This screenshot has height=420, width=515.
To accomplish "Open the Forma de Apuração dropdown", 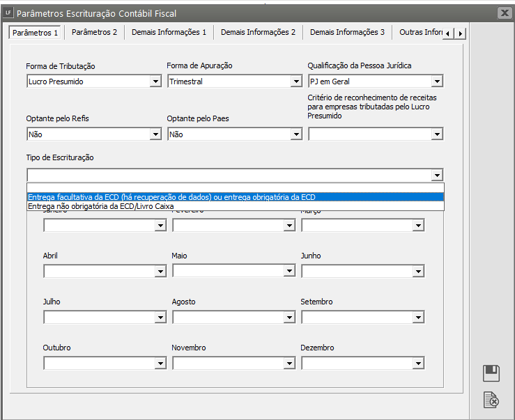I will click(296, 81).
